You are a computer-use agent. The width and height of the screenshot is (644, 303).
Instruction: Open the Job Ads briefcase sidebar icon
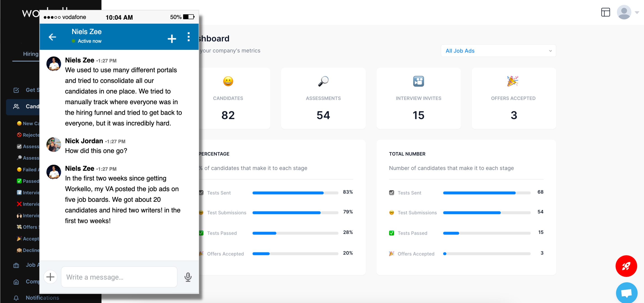(x=16, y=265)
